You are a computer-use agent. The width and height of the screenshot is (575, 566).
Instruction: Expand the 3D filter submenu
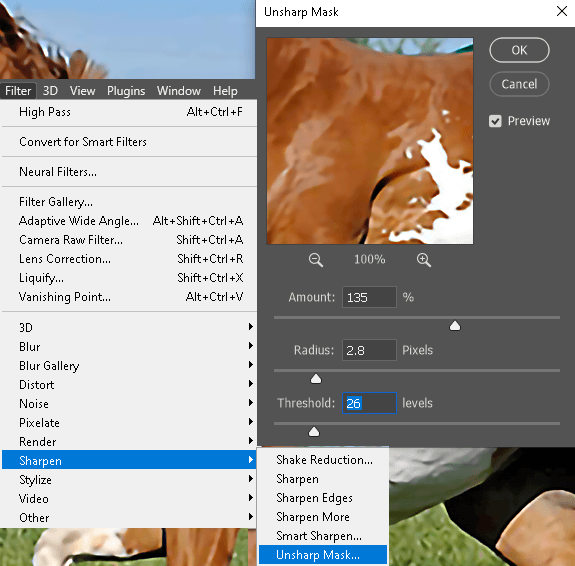click(129, 327)
